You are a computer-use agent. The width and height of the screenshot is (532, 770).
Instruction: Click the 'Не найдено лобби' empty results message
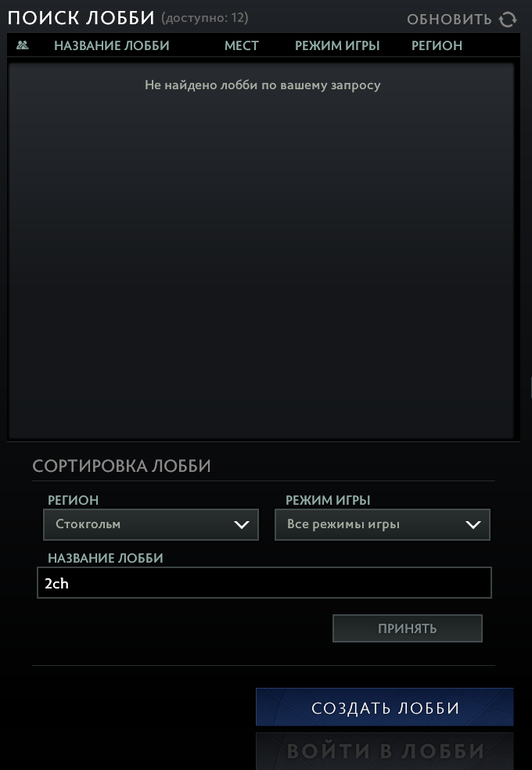[263, 85]
